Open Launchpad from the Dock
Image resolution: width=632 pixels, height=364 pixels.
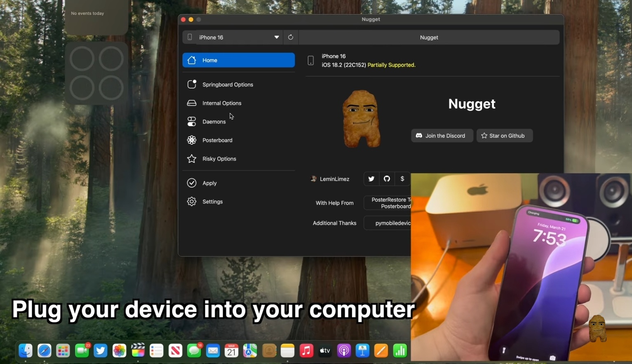point(63,350)
